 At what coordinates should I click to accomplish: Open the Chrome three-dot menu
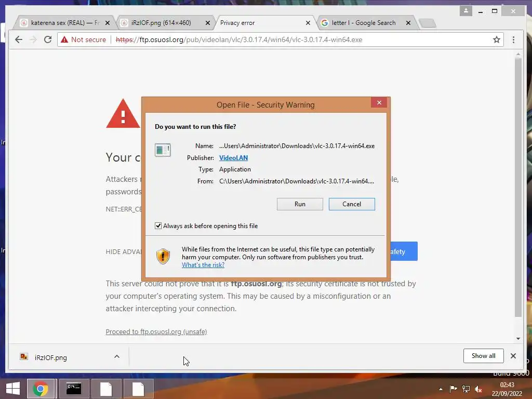point(513,39)
